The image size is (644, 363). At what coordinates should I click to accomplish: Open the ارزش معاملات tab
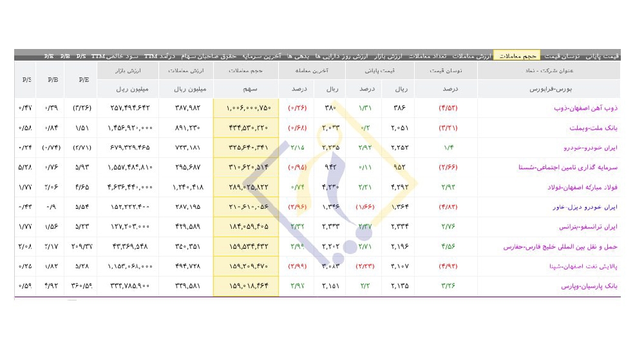(472, 56)
